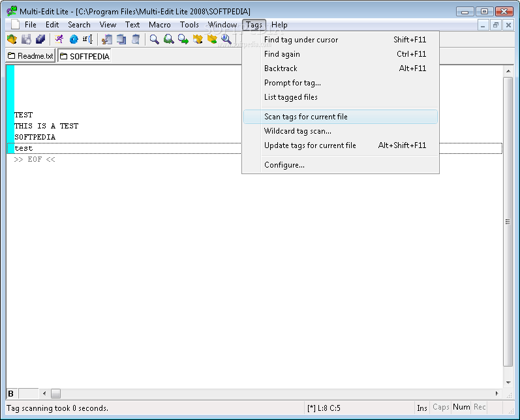The width and height of the screenshot is (520, 420).
Task: Select Scan tags for current file
Action: click(341, 117)
